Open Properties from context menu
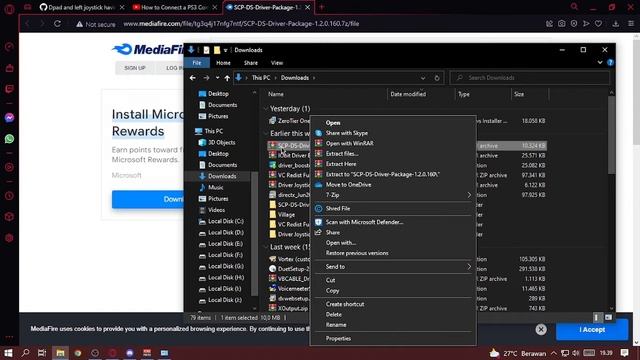Screen dimensions: 640x360 338,338
